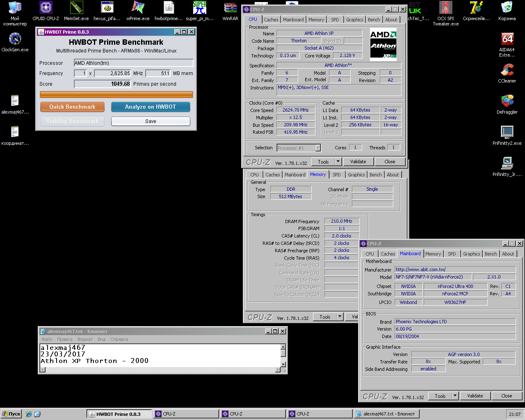The width and height of the screenshot is (525, 420).
Task: Open Graphics tab in top CPU-Z window
Action: pyautogui.click(x=355, y=20)
